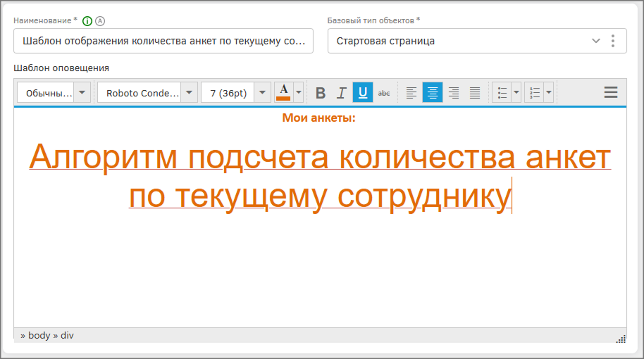Click into the Наименование text field

163,41
